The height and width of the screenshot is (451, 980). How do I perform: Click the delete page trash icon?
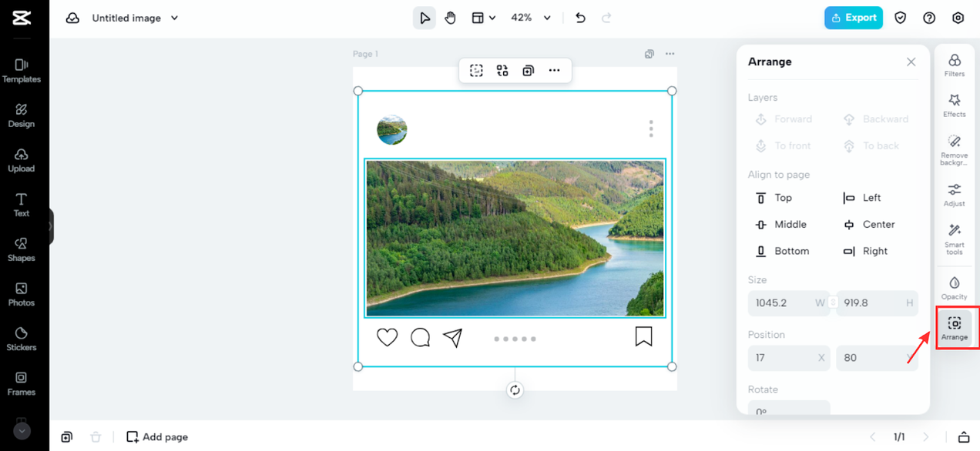96,437
